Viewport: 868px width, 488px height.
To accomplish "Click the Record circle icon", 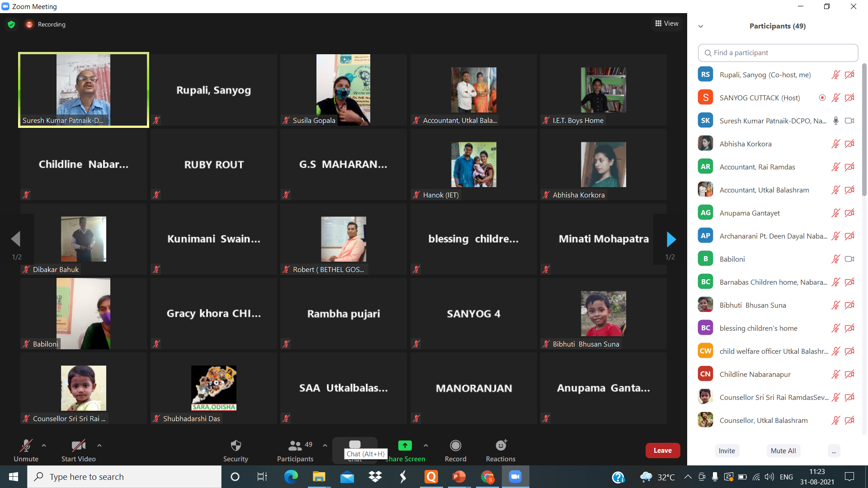I will click(x=455, y=446).
